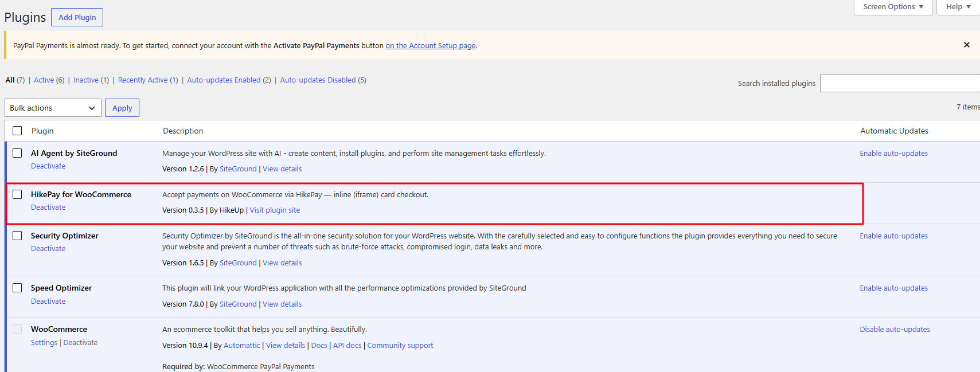Open the Bulk actions dropdown
980x372 pixels.
(53, 108)
